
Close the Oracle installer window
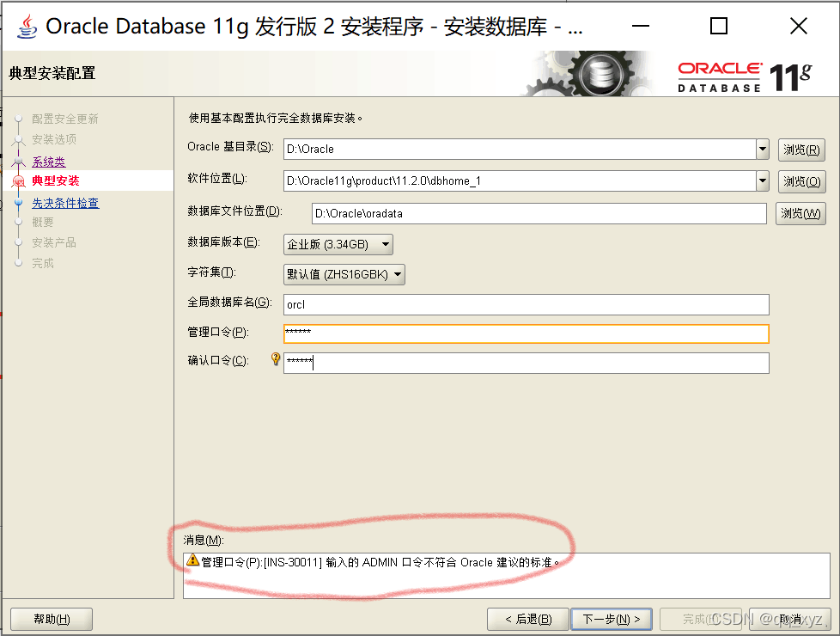(798, 26)
